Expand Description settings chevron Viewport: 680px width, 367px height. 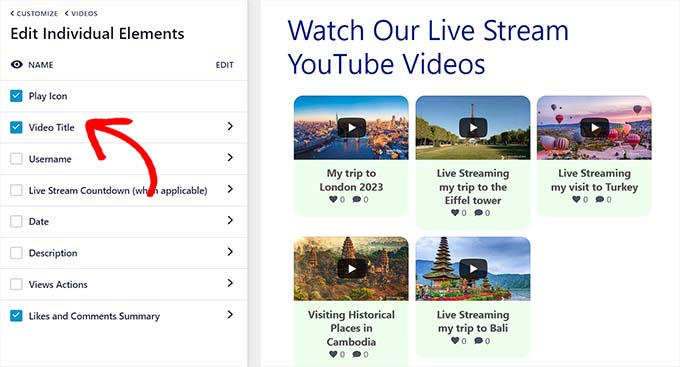(x=230, y=252)
